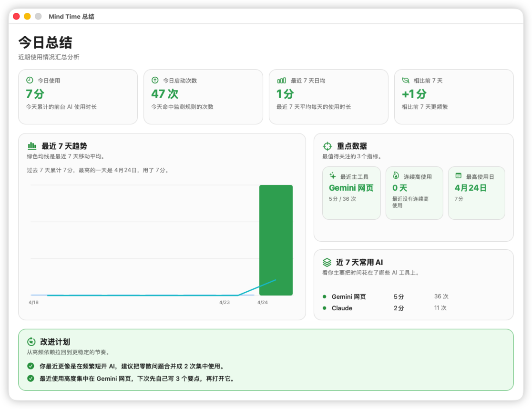Click the Gemini 网页 row name in 常用 AI
The width and height of the screenshot is (532, 409).
coord(349,297)
